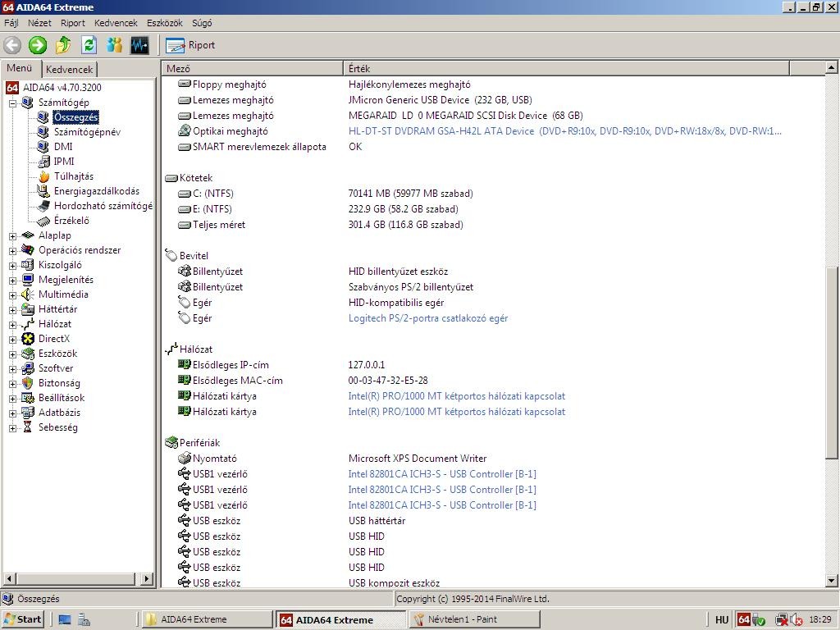840x630 pixels.
Task: Click the Optikai meghajtó disc icon
Action: click(185, 130)
